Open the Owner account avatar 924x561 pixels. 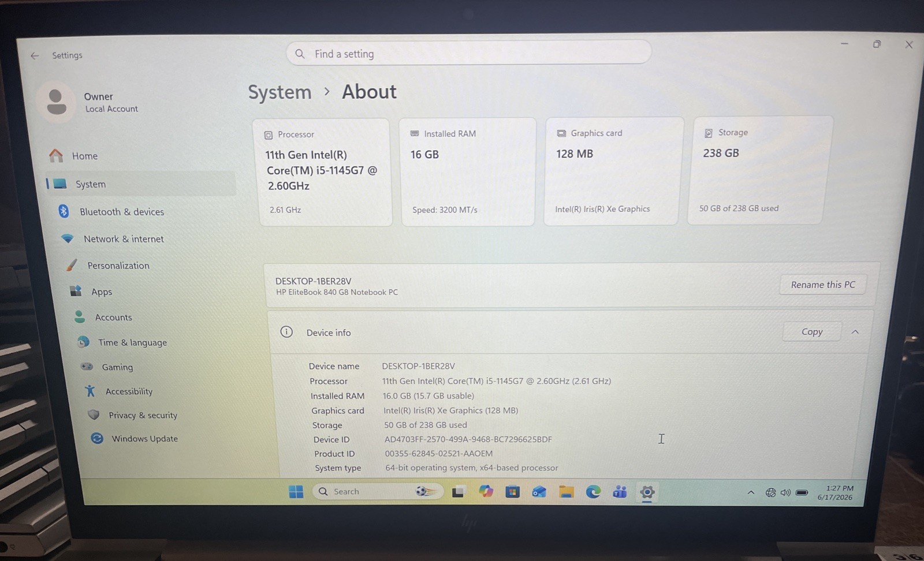(x=56, y=102)
